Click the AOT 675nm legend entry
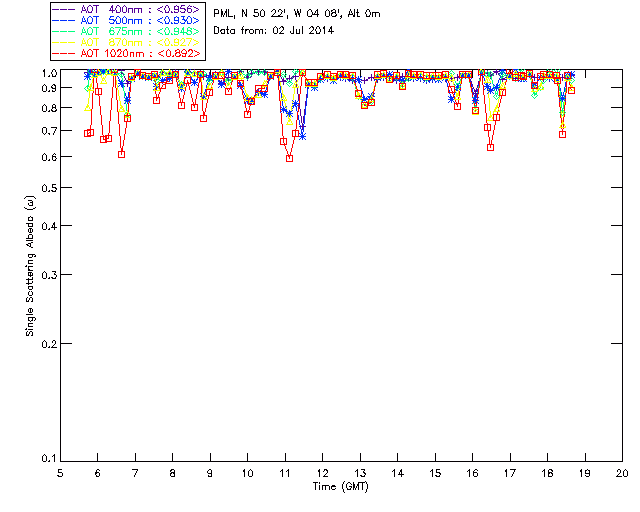Image resolution: width=640 pixels, height=512 pixels. tap(126, 31)
